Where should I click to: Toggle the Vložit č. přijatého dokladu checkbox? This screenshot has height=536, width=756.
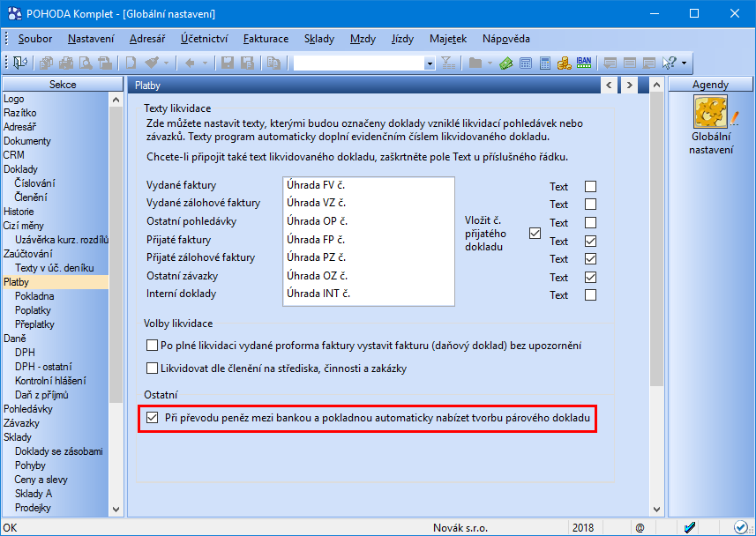tap(535, 234)
